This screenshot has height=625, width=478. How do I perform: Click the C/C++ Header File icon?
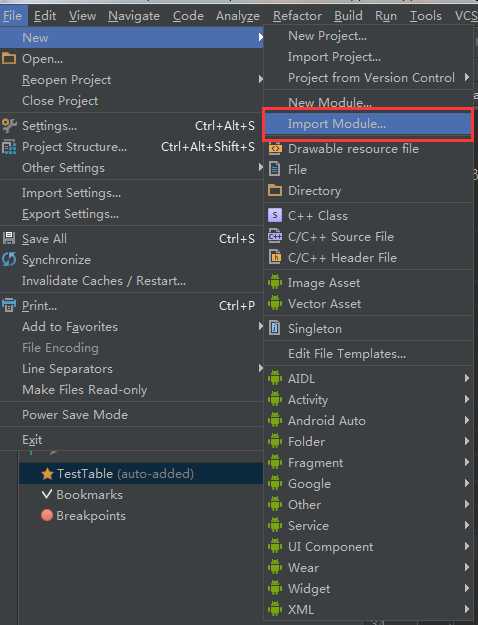tap(275, 257)
